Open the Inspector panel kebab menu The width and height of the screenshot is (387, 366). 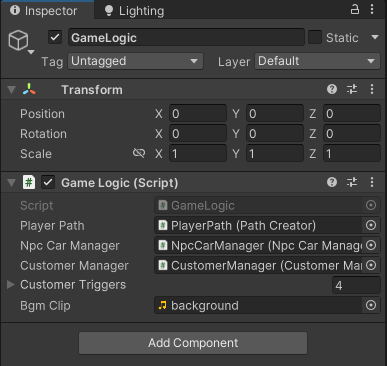pos(372,9)
